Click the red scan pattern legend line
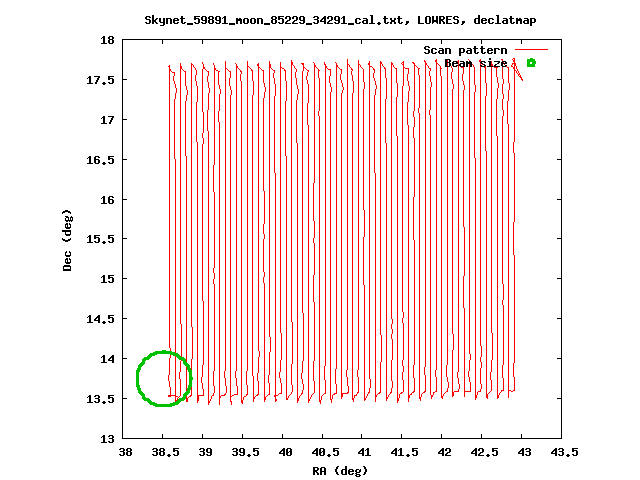640x480 pixels. [531, 50]
